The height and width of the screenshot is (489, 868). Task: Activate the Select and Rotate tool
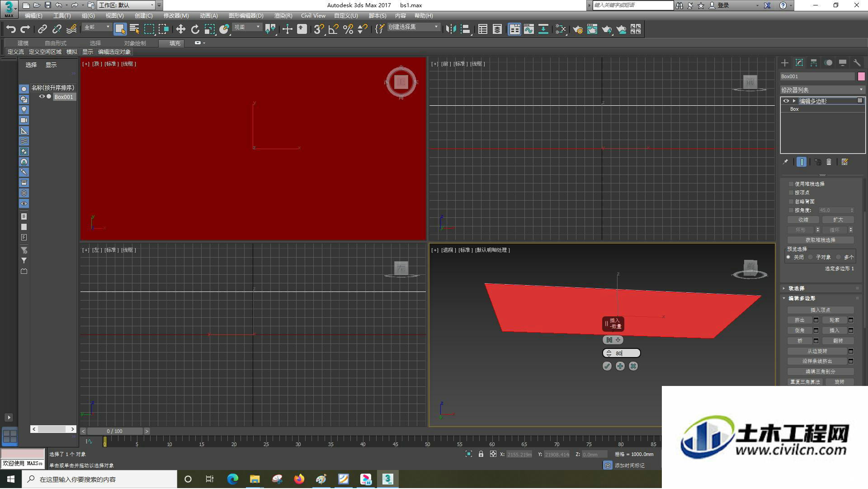pyautogui.click(x=195, y=29)
